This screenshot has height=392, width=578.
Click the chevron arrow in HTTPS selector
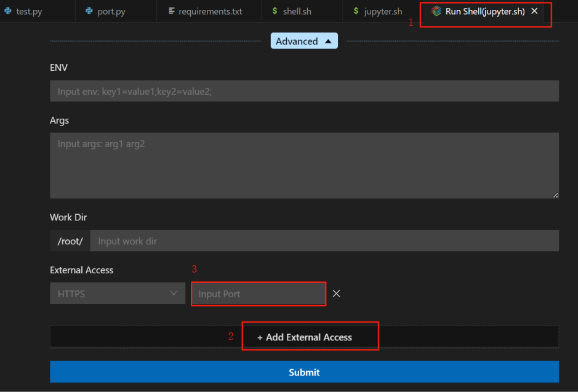click(174, 294)
